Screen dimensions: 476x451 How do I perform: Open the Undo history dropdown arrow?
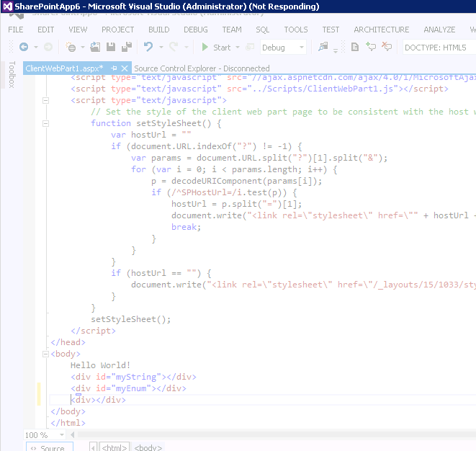tap(161, 48)
